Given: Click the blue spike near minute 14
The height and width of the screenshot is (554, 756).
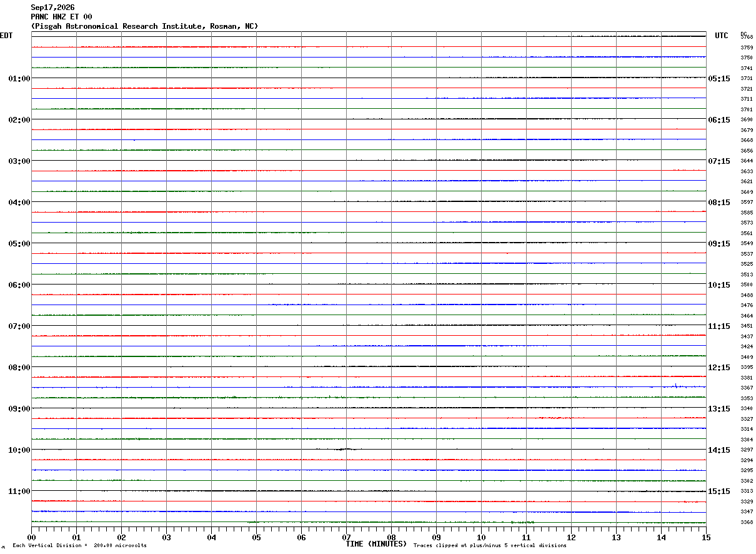Looking at the screenshot, I should click(676, 385).
